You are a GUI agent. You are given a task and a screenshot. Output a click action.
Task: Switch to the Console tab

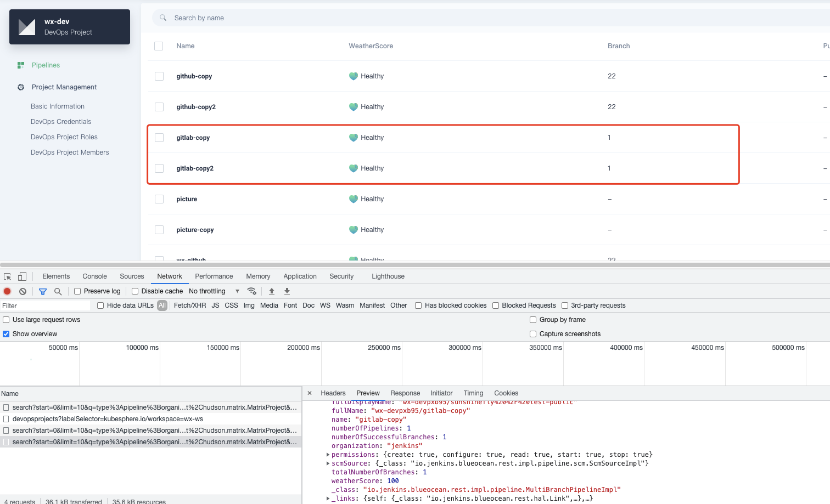94,276
